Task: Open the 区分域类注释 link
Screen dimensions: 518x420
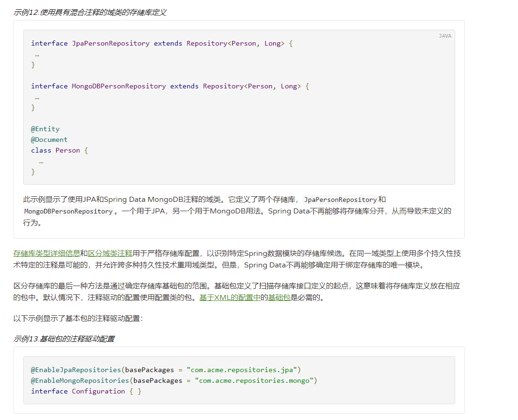Action: tap(110, 253)
